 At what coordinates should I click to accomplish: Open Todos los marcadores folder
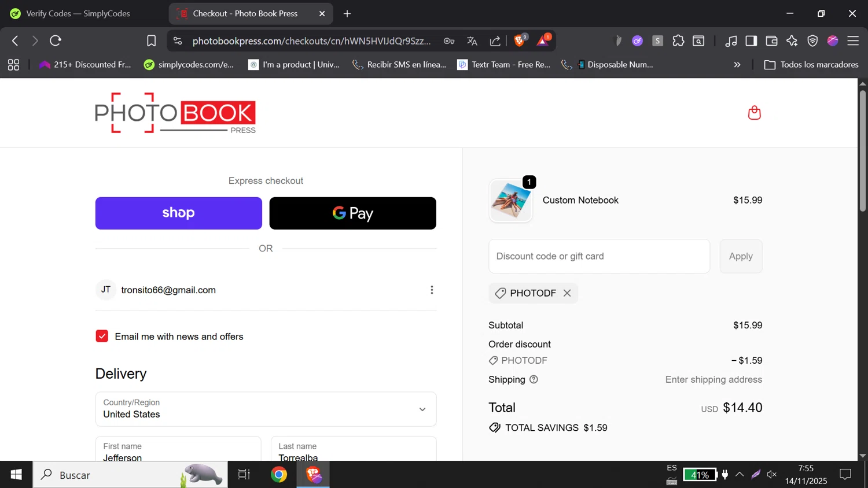(811, 65)
